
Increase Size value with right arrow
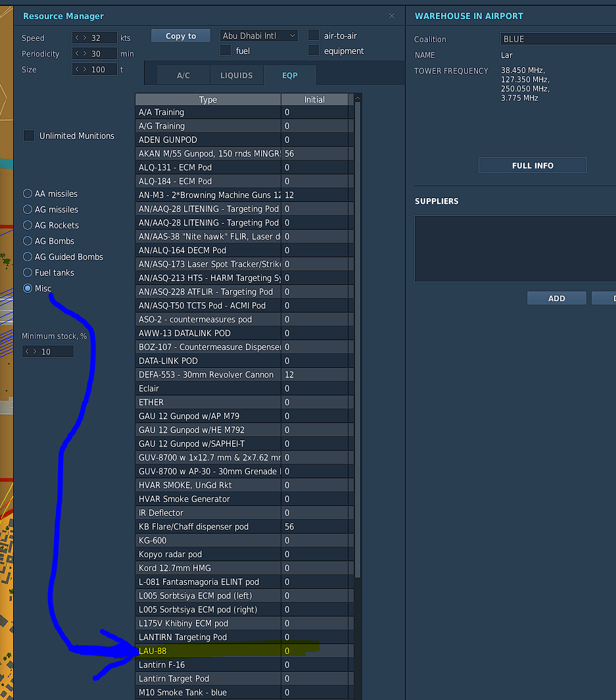click(x=85, y=69)
